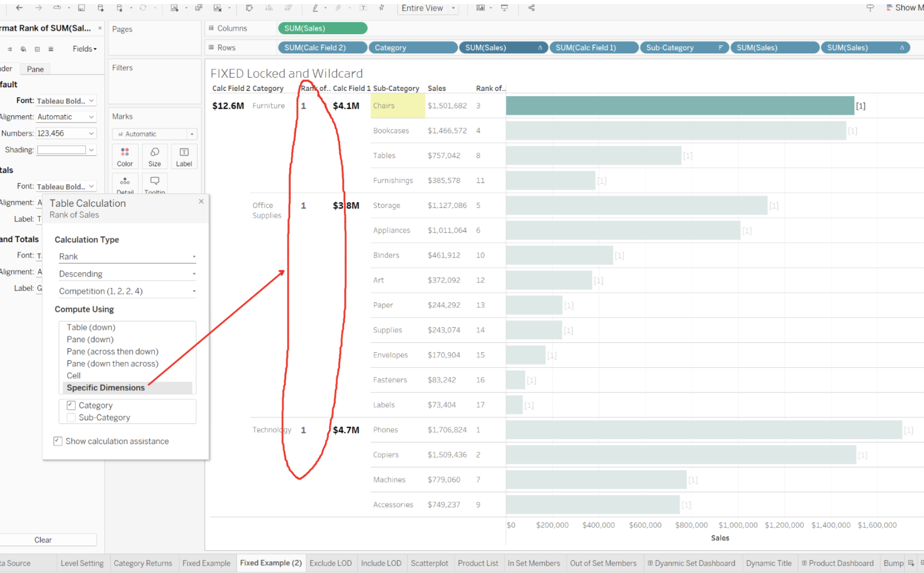The width and height of the screenshot is (924, 573).
Task: Open the Show Me panel
Action: coord(904,7)
